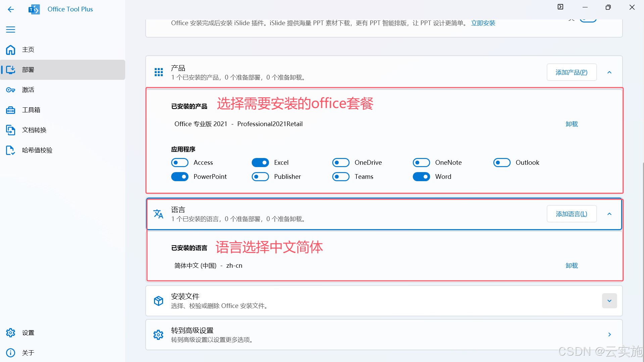The image size is (644, 362).
Task: Click the document conversion icon
Action: [11, 130]
